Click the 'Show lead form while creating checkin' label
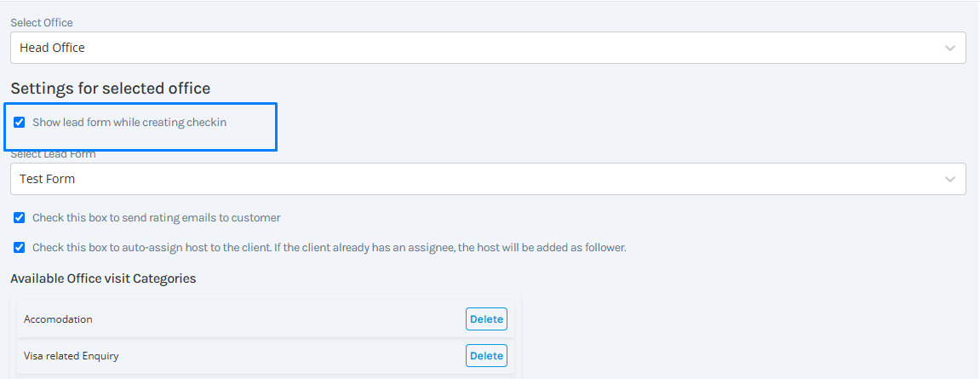Image resolution: width=980 pixels, height=379 pixels. (129, 123)
